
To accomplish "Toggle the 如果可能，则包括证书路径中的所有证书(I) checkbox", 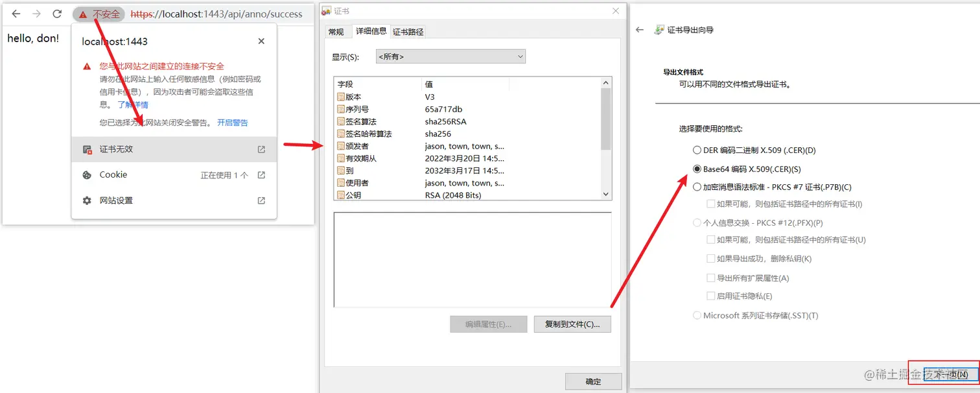I will [x=711, y=204].
